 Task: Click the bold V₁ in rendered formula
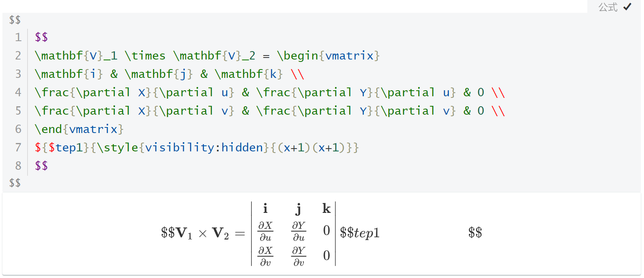(184, 233)
